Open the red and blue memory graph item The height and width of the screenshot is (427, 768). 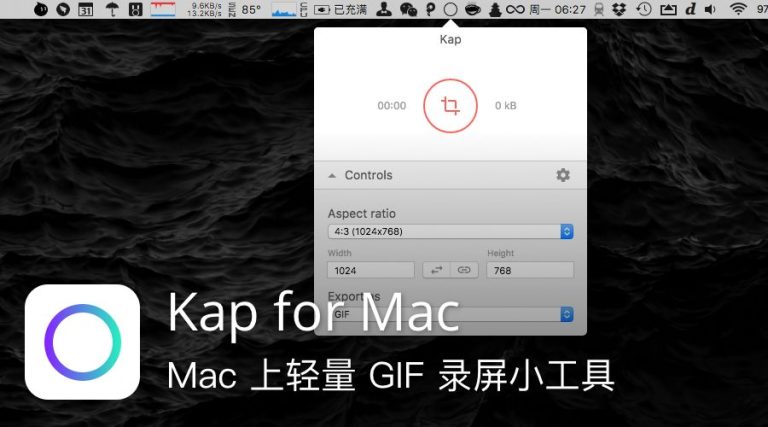point(163,9)
